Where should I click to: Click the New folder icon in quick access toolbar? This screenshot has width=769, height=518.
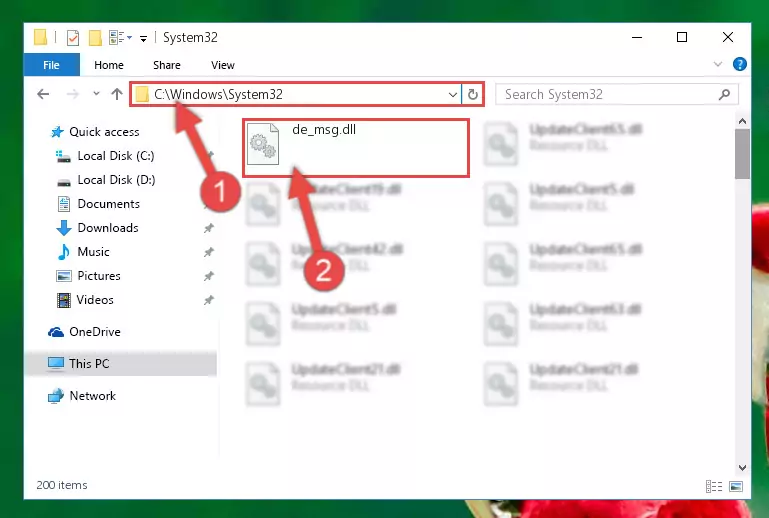click(x=95, y=38)
